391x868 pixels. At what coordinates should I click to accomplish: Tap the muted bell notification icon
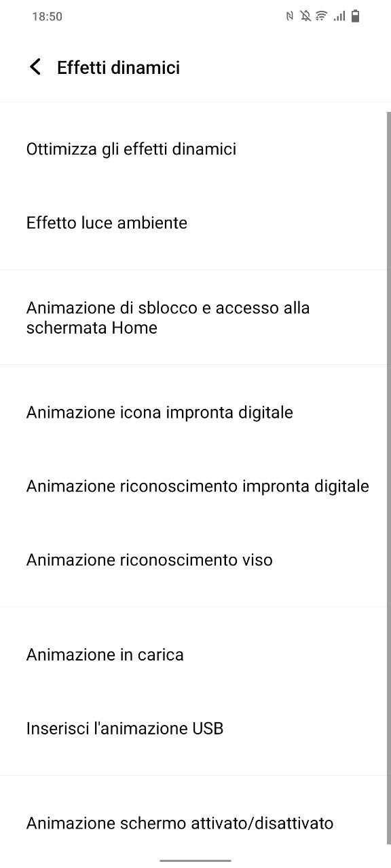(305, 16)
